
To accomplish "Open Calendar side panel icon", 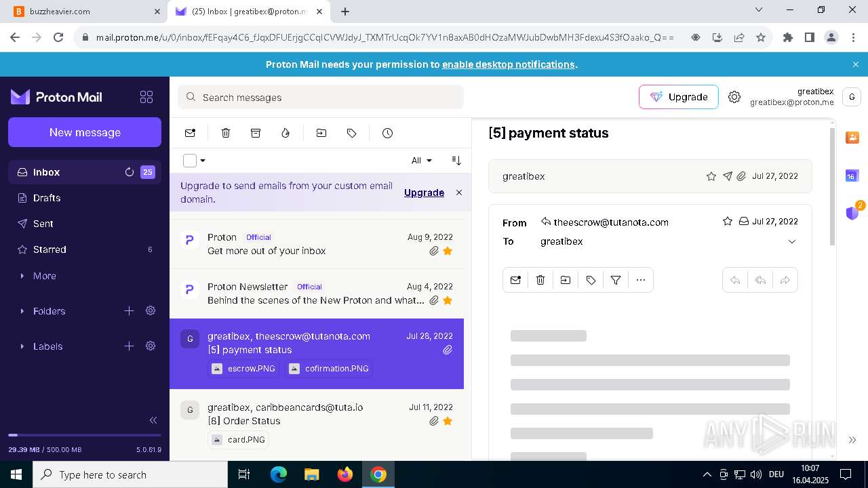I will coord(852,176).
